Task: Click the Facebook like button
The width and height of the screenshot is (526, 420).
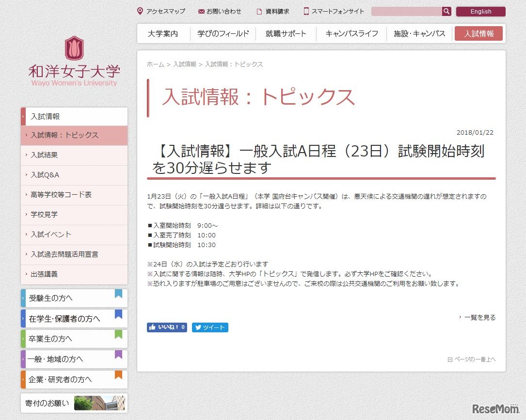Action: point(167,327)
